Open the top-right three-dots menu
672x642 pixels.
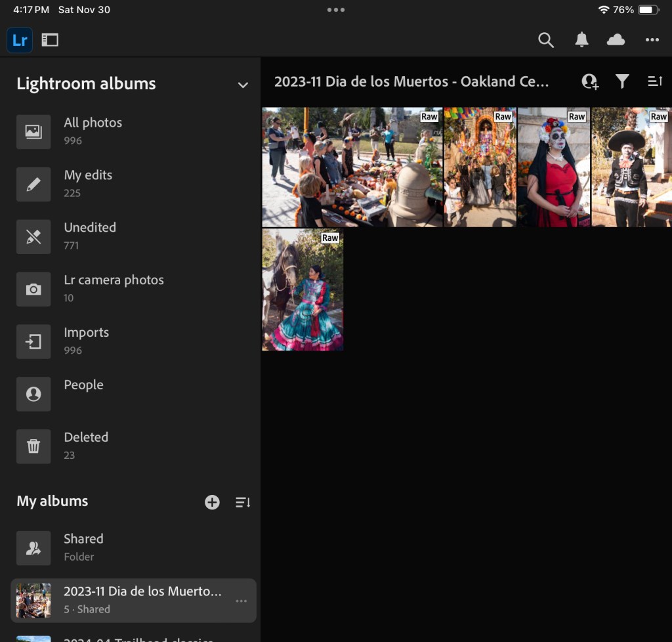652,40
